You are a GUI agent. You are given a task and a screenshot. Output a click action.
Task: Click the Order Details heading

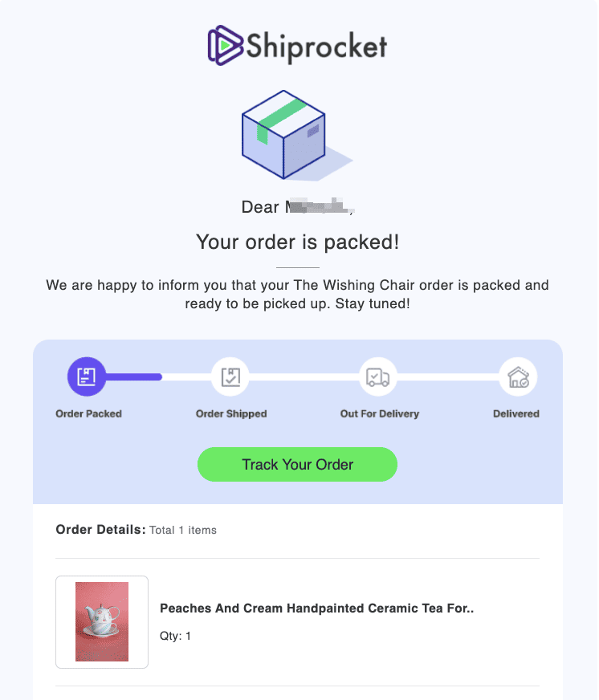coord(98,529)
